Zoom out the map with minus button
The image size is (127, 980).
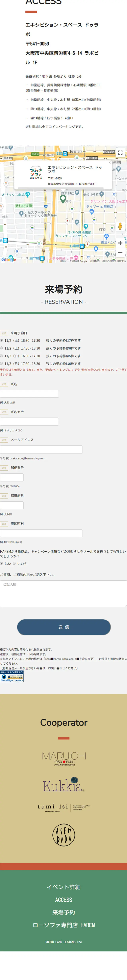tap(120, 252)
